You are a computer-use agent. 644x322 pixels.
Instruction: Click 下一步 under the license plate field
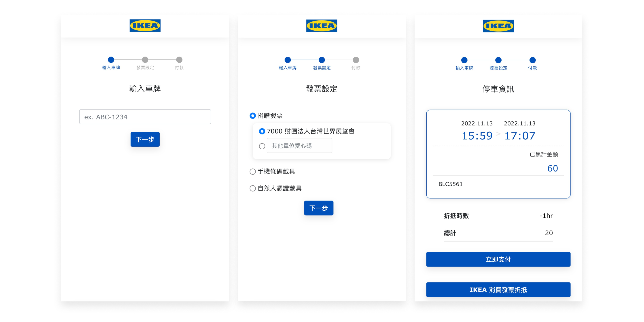(145, 139)
